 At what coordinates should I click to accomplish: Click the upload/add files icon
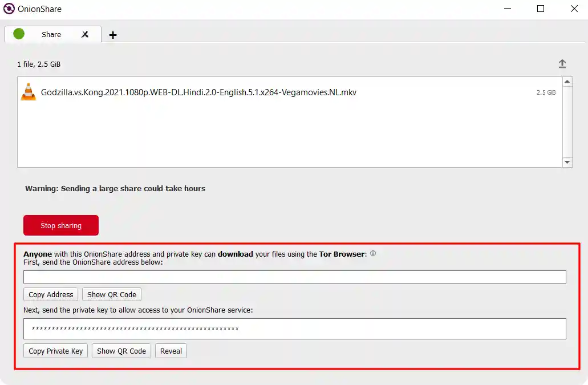coord(562,64)
